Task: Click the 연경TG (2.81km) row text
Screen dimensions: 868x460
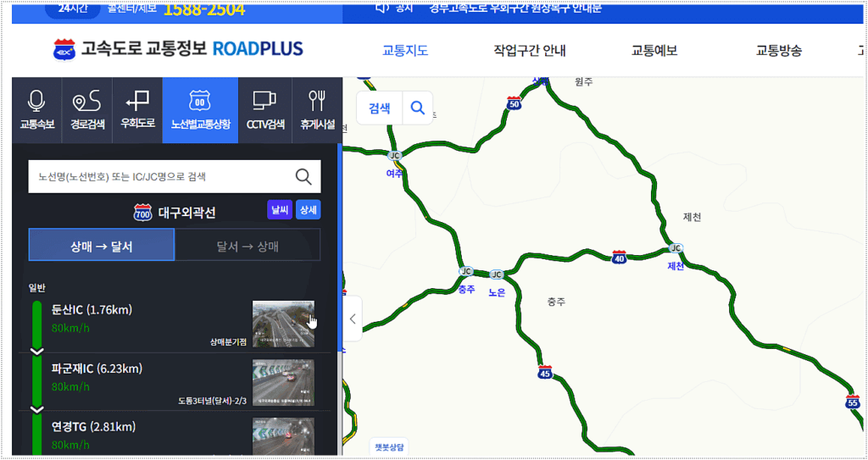Action: pyautogui.click(x=93, y=427)
